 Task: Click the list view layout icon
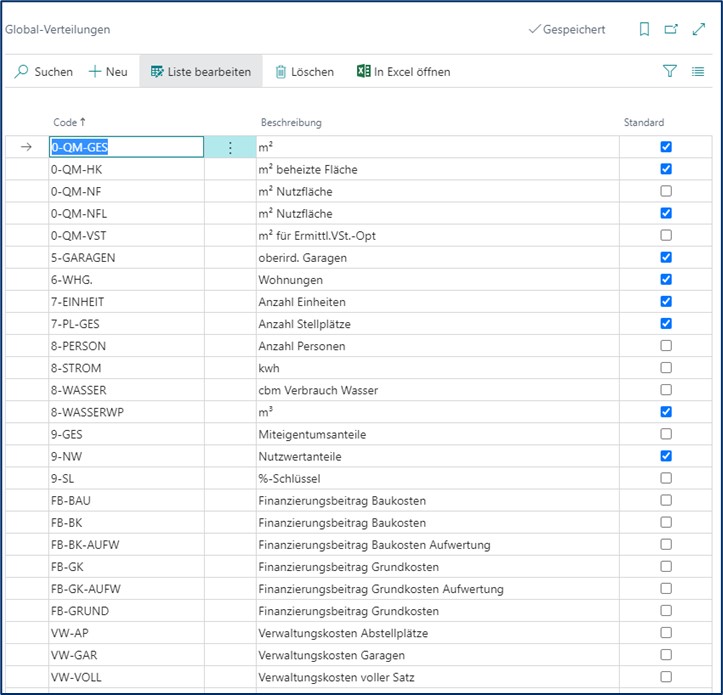[x=698, y=72]
